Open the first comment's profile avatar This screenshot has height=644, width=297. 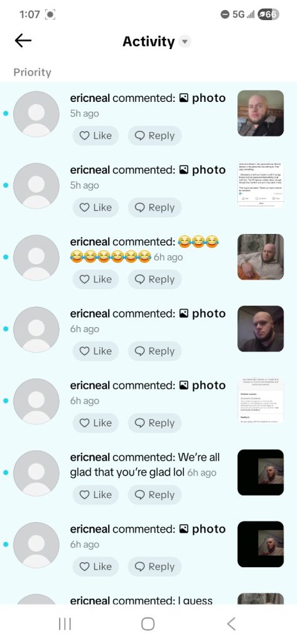tap(36, 114)
